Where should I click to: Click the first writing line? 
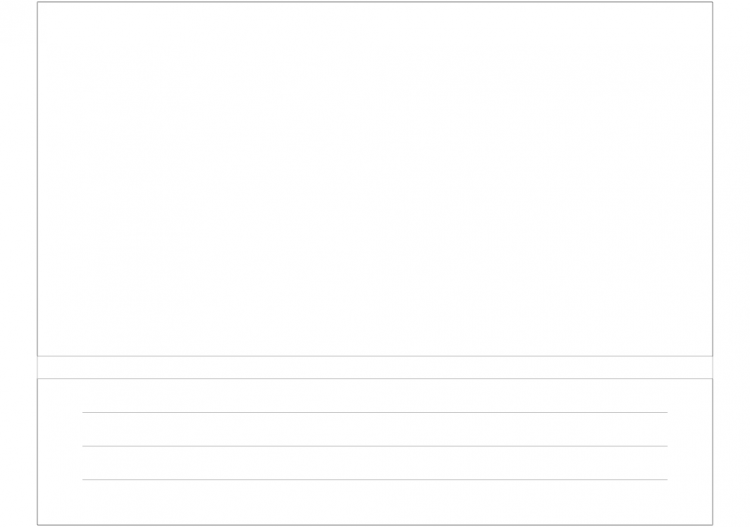375,412
